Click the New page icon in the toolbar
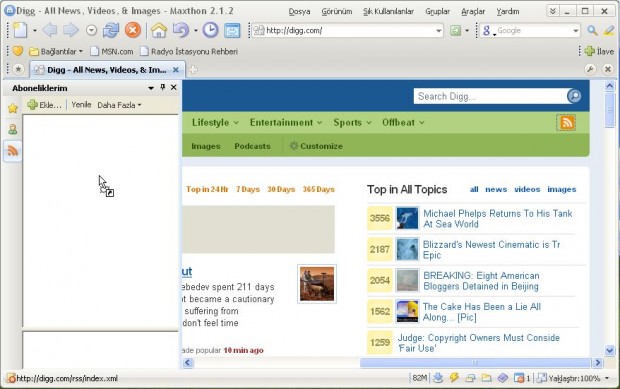The width and height of the screenshot is (620, 389). (x=20, y=30)
